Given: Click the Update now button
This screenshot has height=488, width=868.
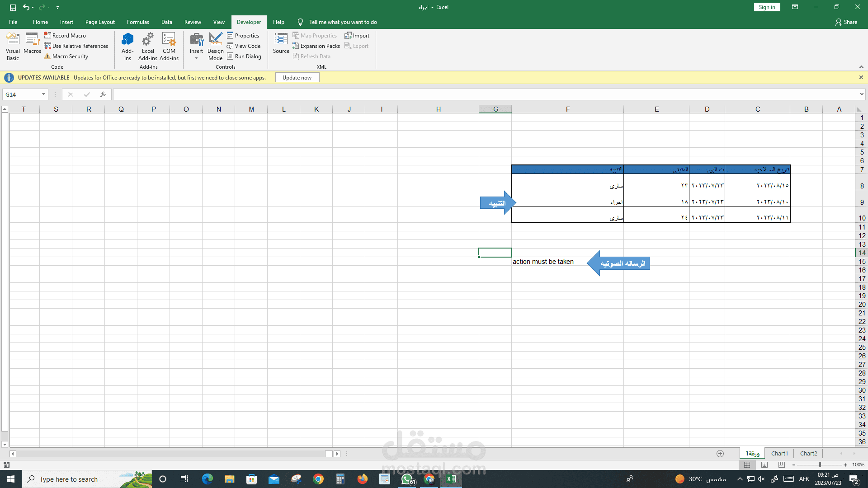Looking at the screenshot, I should click(296, 77).
